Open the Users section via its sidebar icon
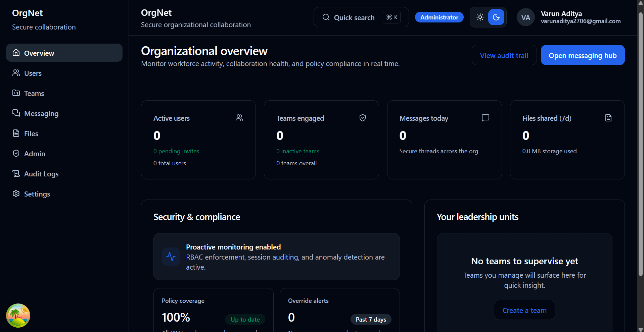 click(16, 73)
